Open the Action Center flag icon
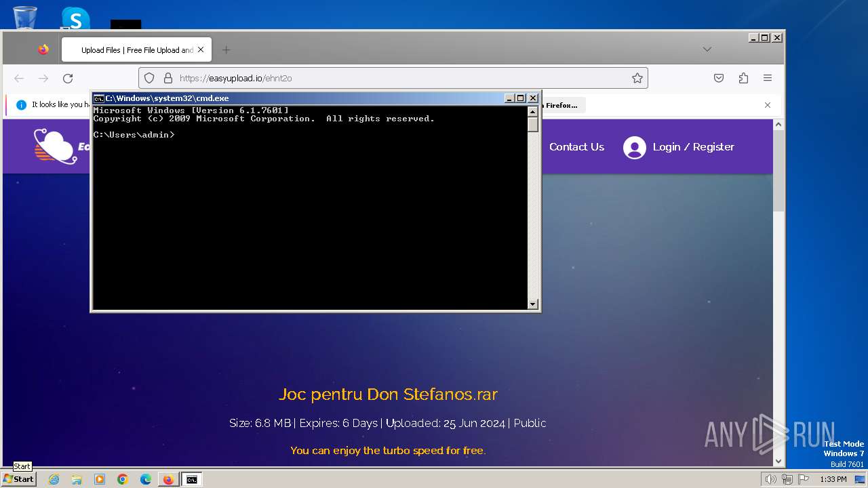Screen dimensions: 868x488 (804, 479)
